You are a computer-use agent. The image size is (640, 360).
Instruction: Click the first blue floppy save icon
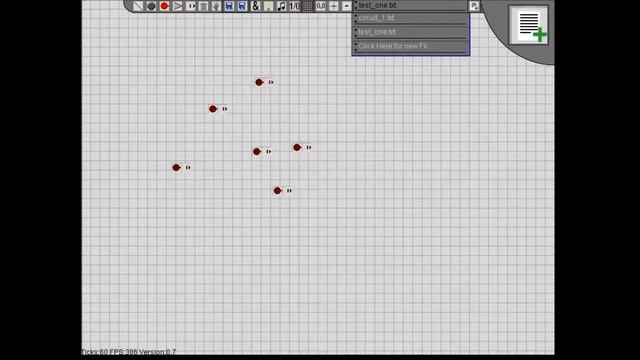[x=229, y=6]
